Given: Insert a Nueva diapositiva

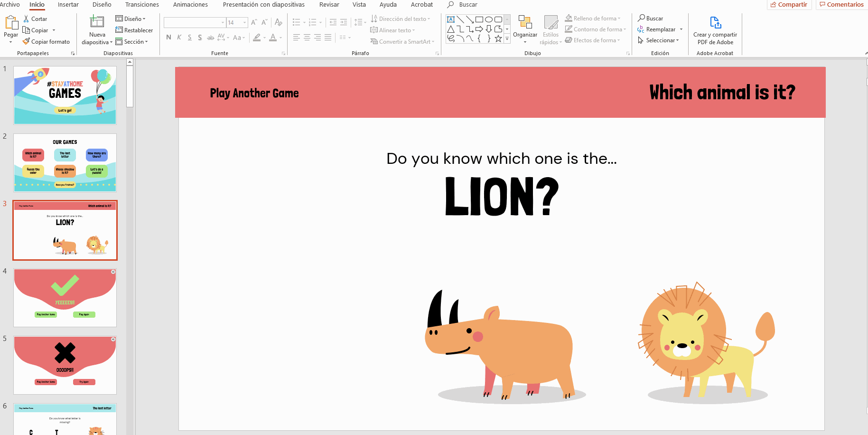Looking at the screenshot, I should pos(97,23).
